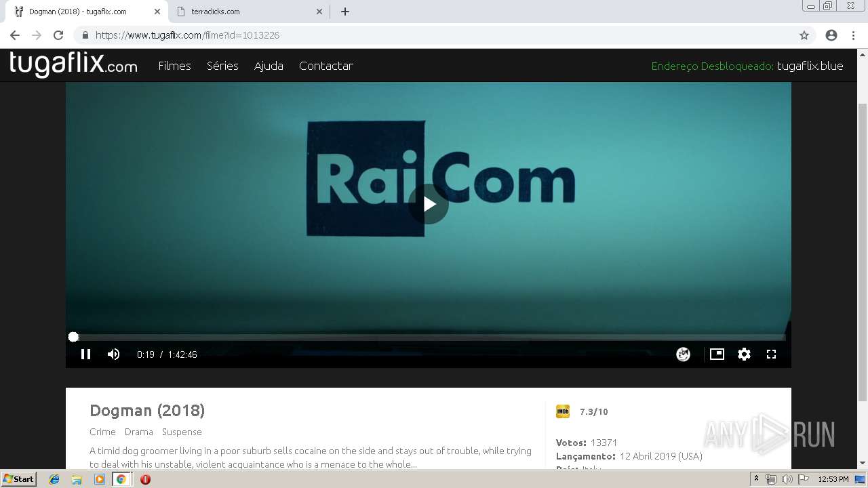Click the IMDb badge icon
The image size is (868, 488).
point(563,411)
